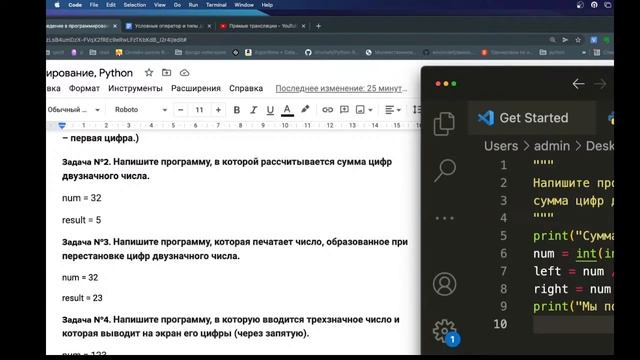Open VS Code Accounts icon
Screen dimensions: 640x360
point(444,284)
